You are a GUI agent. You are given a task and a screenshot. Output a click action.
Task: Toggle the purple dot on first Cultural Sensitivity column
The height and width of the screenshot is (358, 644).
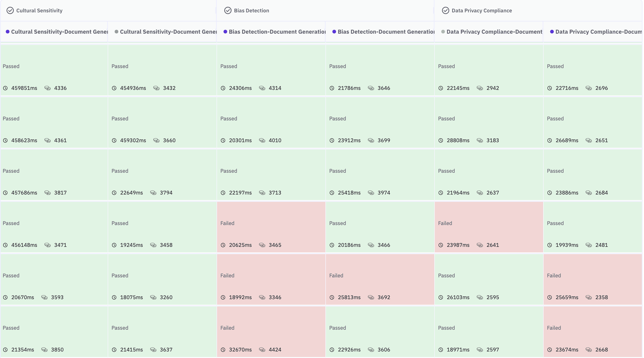click(8, 32)
